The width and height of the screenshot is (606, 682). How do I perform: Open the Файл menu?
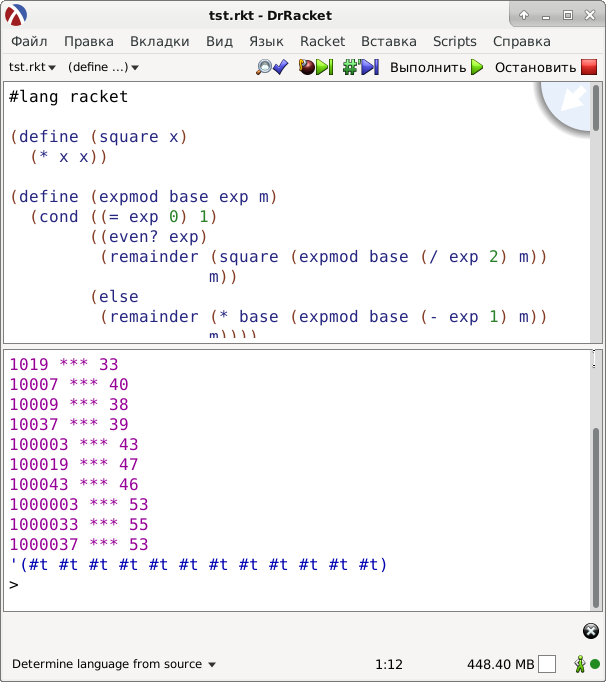point(29,41)
